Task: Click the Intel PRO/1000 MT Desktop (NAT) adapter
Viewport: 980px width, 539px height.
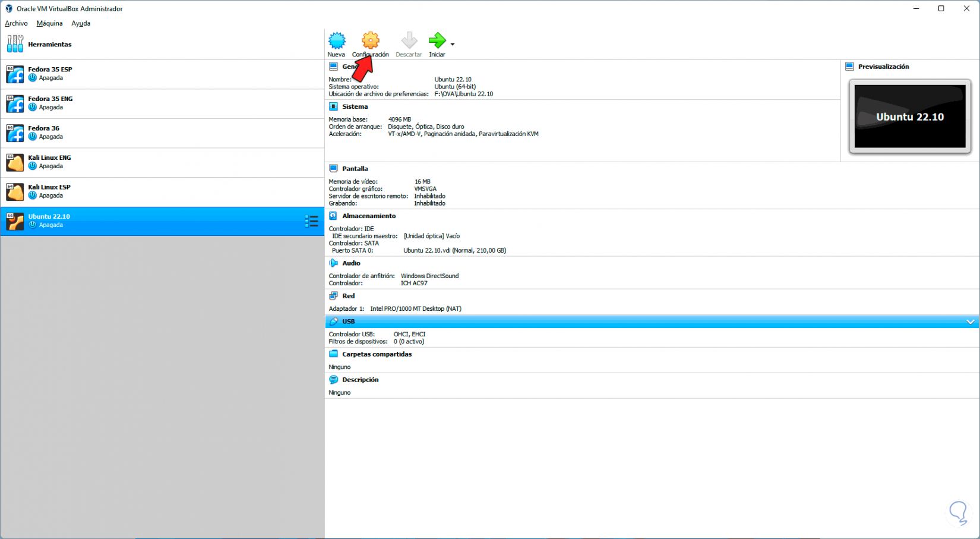Action: tap(416, 308)
